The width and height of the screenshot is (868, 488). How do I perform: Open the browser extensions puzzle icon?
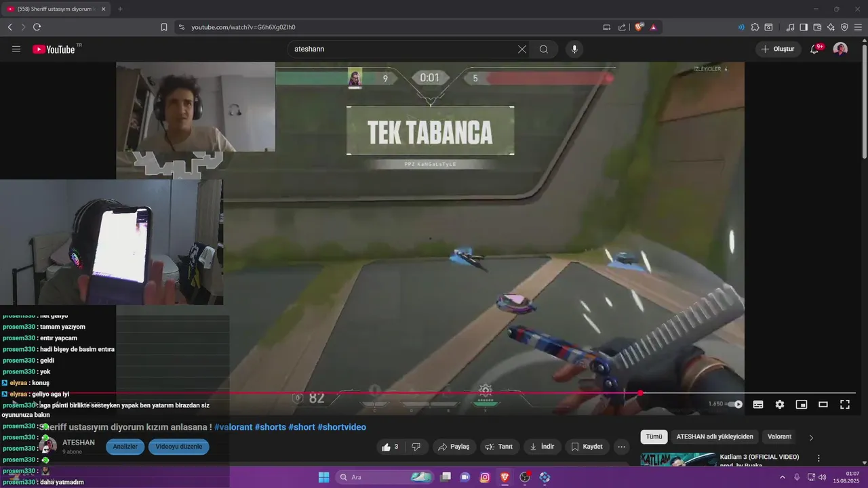(x=755, y=27)
